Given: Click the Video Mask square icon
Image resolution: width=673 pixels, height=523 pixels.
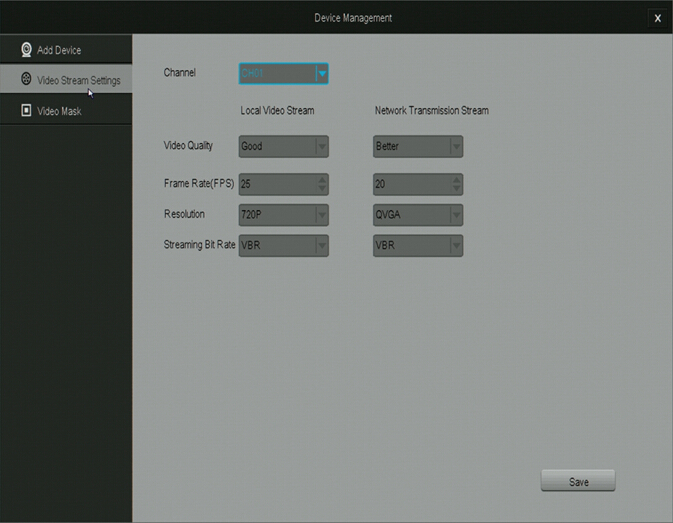Looking at the screenshot, I should 26,110.
